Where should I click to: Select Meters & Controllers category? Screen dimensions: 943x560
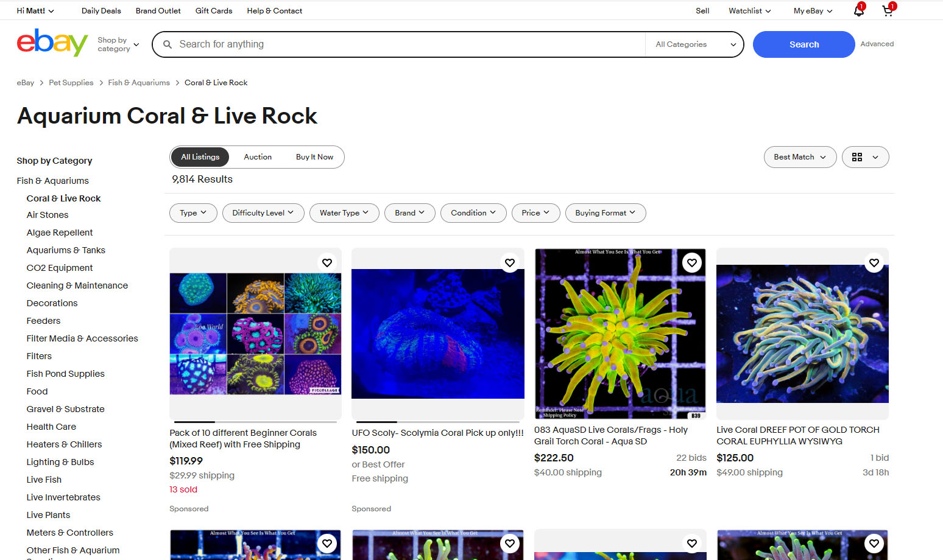(70, 533)
